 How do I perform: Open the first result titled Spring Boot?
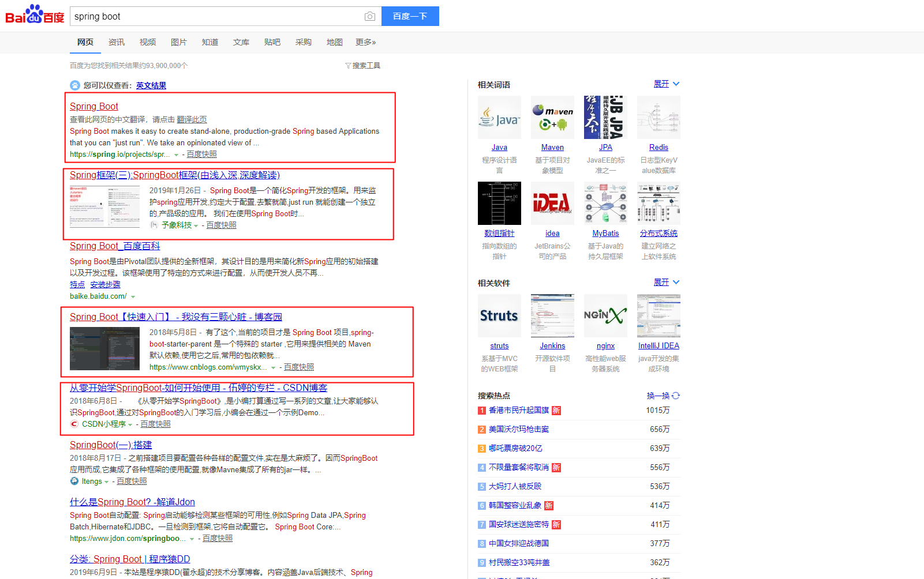(94, 106)
